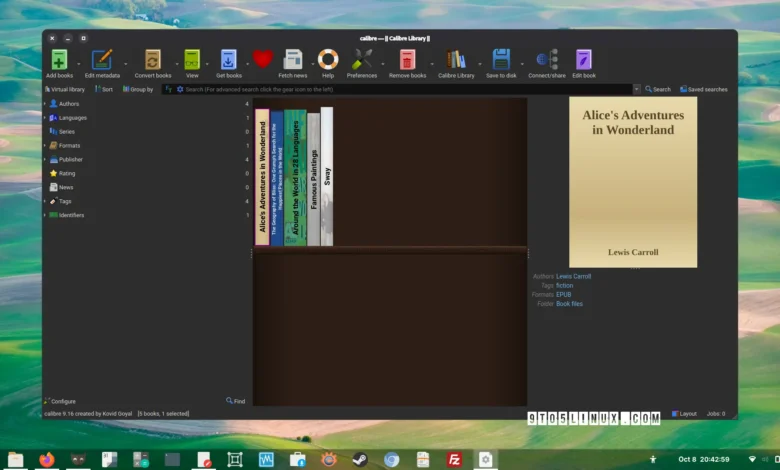Open dropdown arrow beside Add books
The width and height of the screenshot is (780, 470).
tap(79, 64)
